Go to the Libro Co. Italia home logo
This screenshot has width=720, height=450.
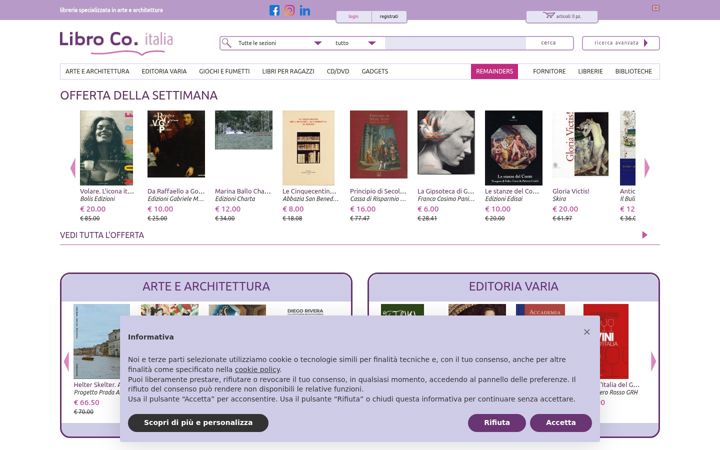coord(117,43)
